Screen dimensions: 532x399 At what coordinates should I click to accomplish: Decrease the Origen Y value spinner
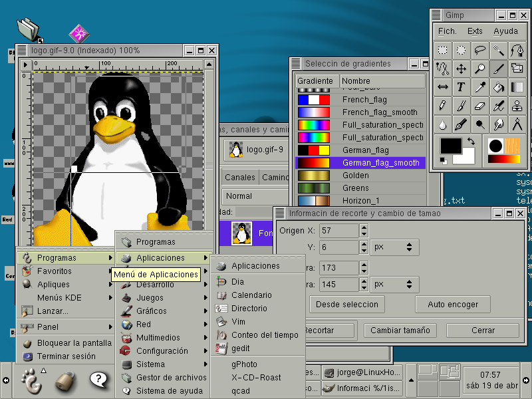[x=364, y=251]
